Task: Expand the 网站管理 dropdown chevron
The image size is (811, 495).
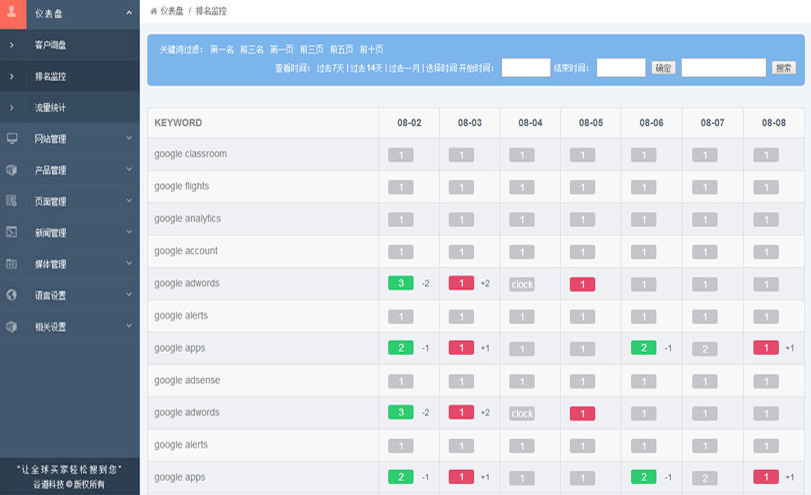Action: coord(129,138)
